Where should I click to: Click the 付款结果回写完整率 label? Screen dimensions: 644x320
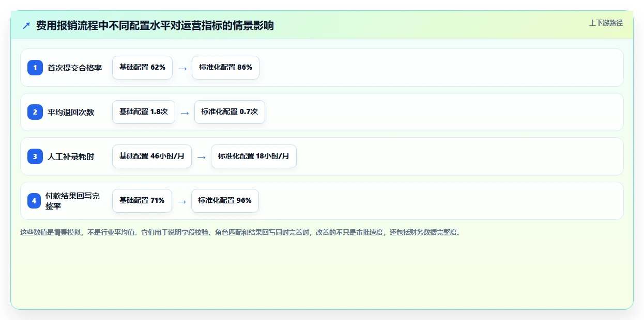click(72, 201)
